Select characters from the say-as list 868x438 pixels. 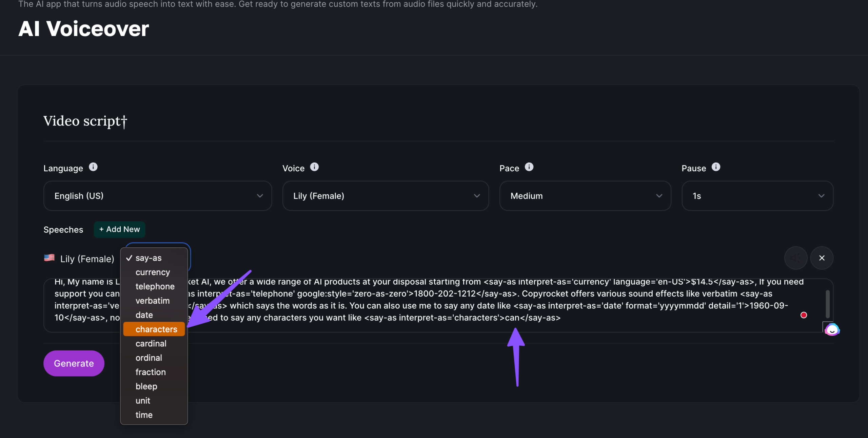coord(156,329)
